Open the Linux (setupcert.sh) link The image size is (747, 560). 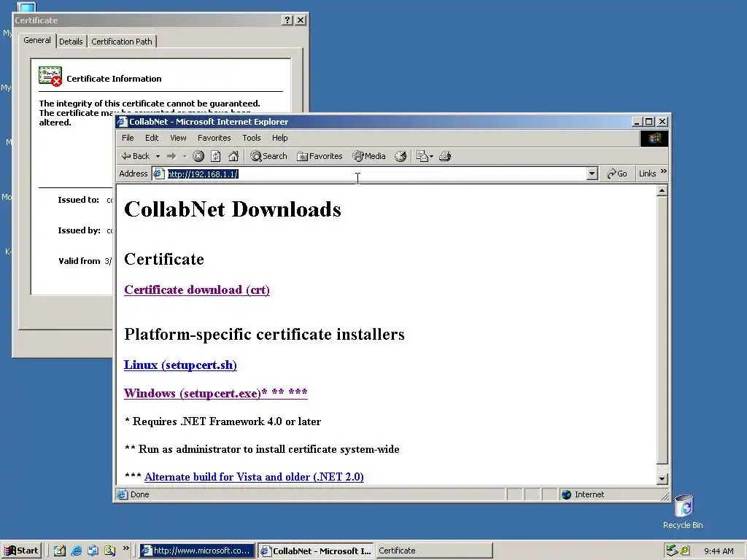[x=180, y=365]
